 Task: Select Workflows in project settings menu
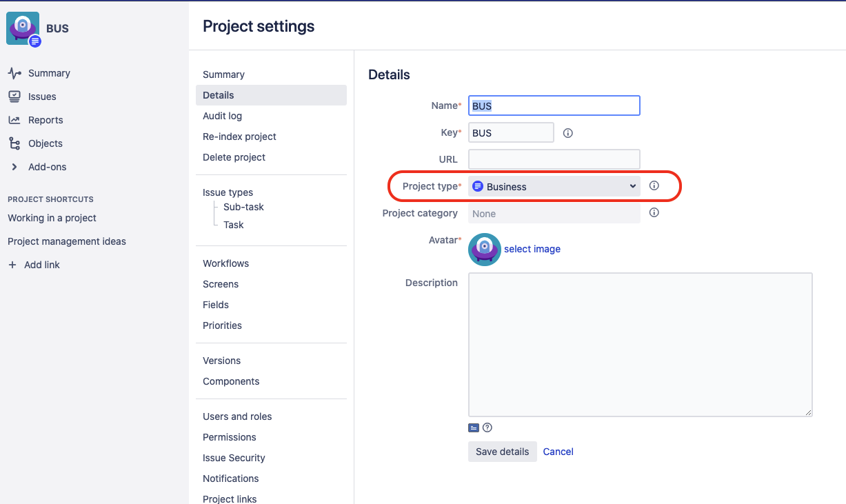click(225, 263)
